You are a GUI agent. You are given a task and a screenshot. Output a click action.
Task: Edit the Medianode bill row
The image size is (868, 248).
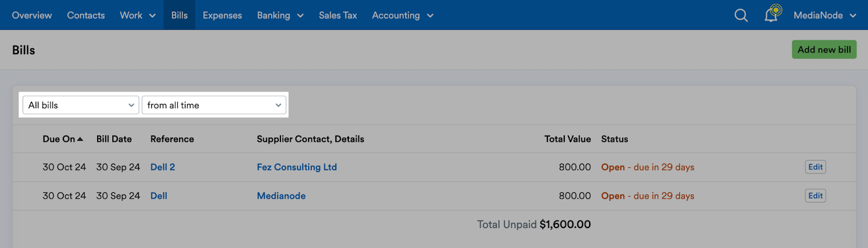815,195
